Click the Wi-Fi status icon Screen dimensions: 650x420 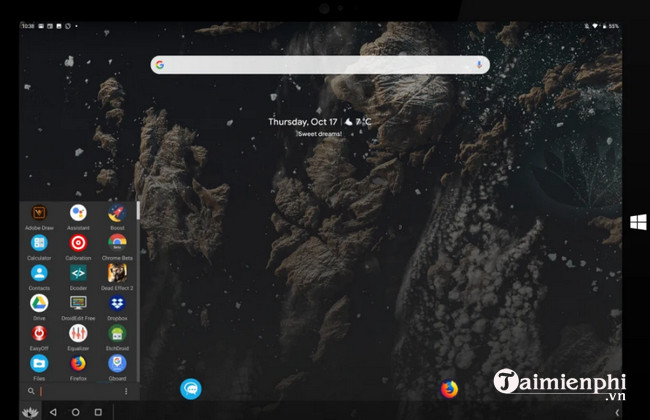point(595,26)
